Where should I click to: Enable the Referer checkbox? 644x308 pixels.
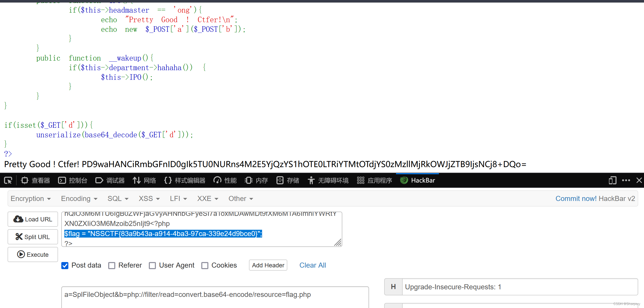point(112,265)
